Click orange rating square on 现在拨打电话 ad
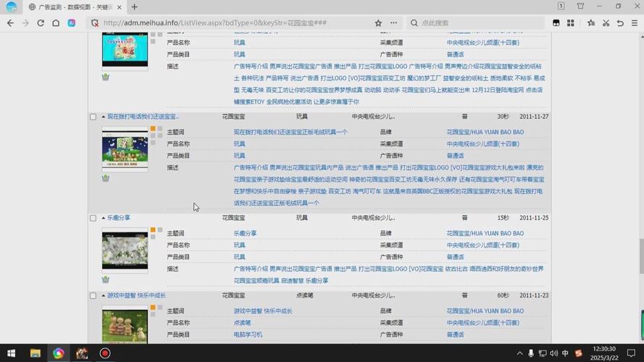 pos(153,128)
